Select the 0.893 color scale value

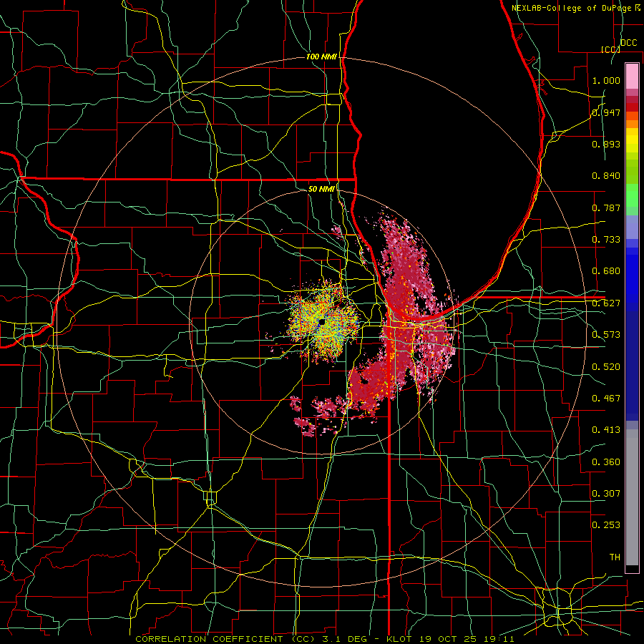coord(606,144)
